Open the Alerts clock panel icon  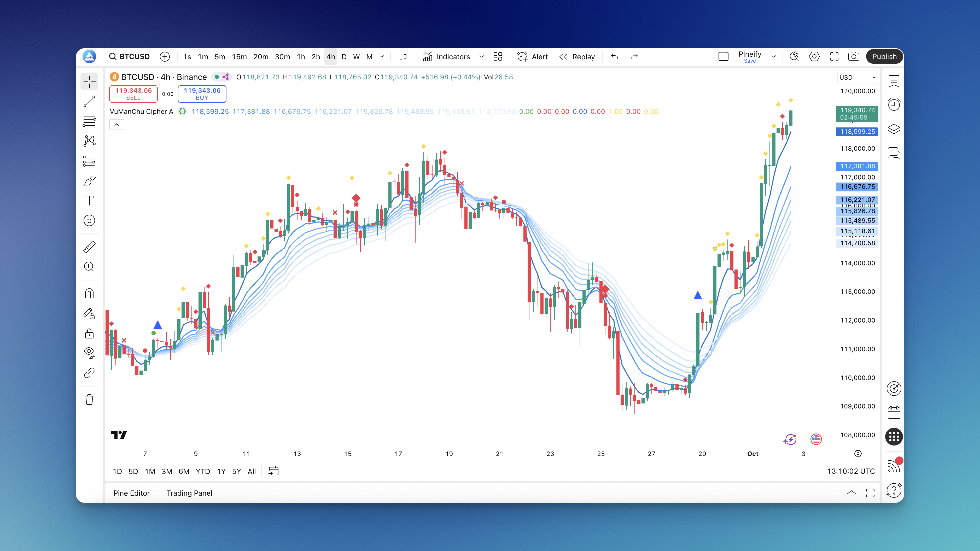(894, 104)
